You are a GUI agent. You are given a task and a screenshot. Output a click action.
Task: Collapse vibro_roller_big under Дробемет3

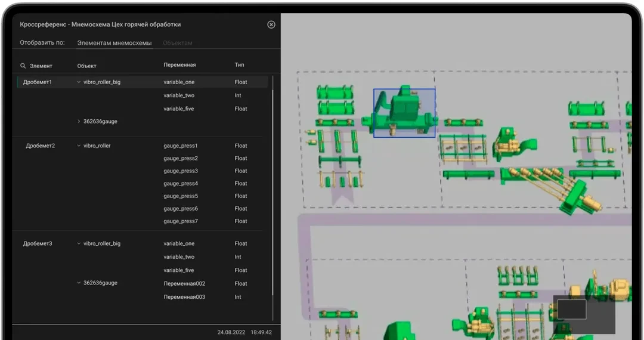tap(79, 243)
